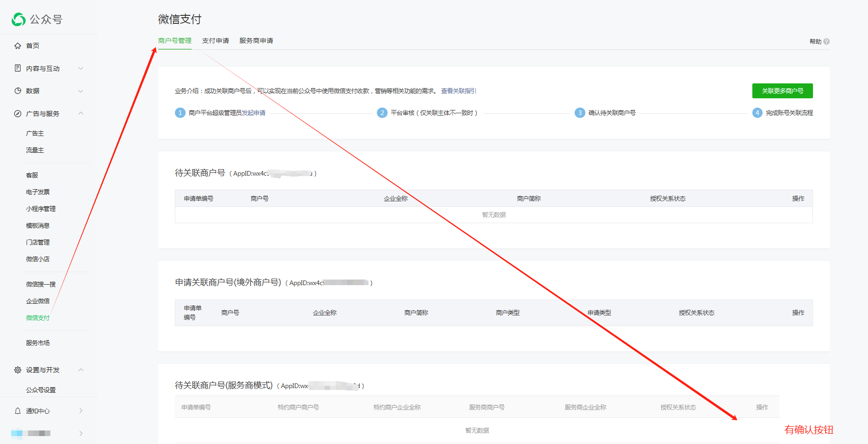Image resolution: width=868 pixels, height=444 pixels.
Task: Click the 关联更多商户号 green button
Action: 782,91
